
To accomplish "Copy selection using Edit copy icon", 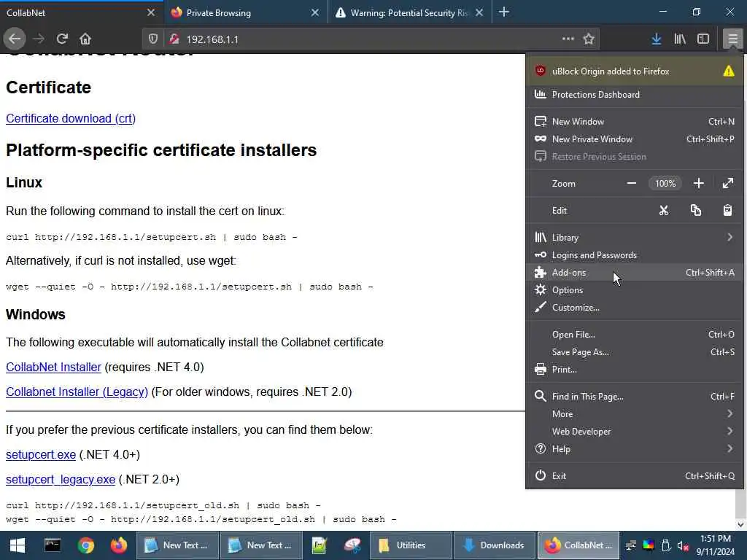I will point(695,211).
